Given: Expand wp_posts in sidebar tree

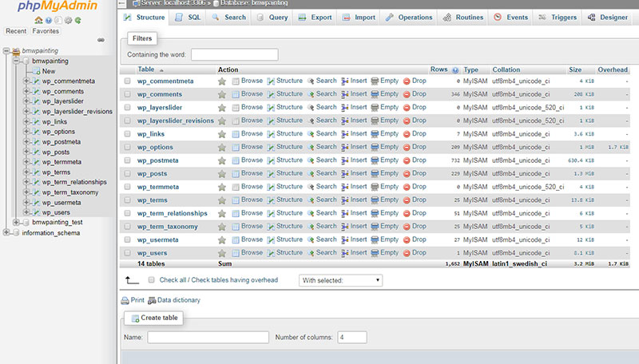Looking at the screenshot, I should [26, 152].
